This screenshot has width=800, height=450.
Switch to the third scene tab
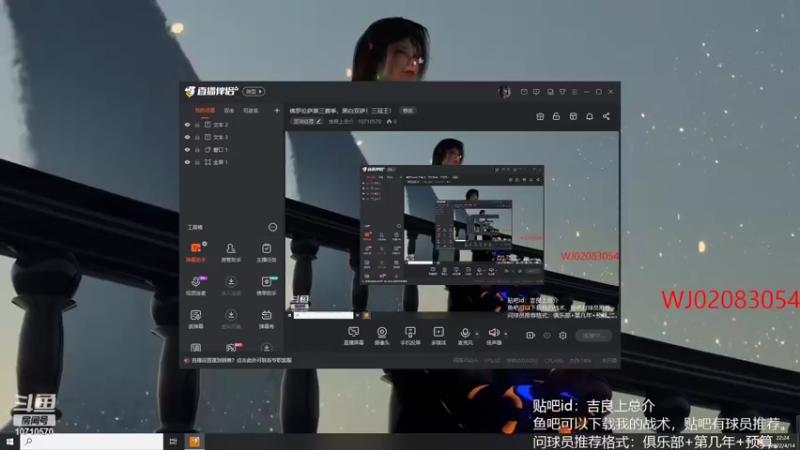[251, 110]
